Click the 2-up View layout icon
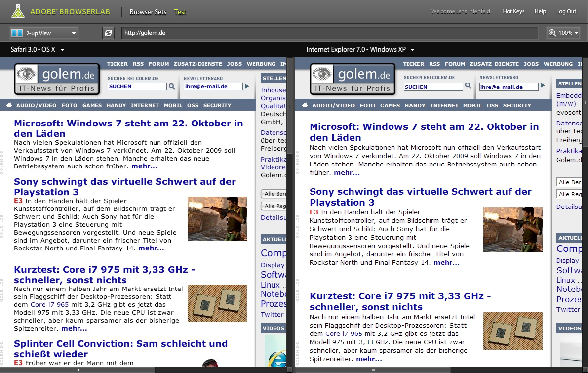Image resolution: width=588 pixels, height=373 pixels. (x=17, y=33)
